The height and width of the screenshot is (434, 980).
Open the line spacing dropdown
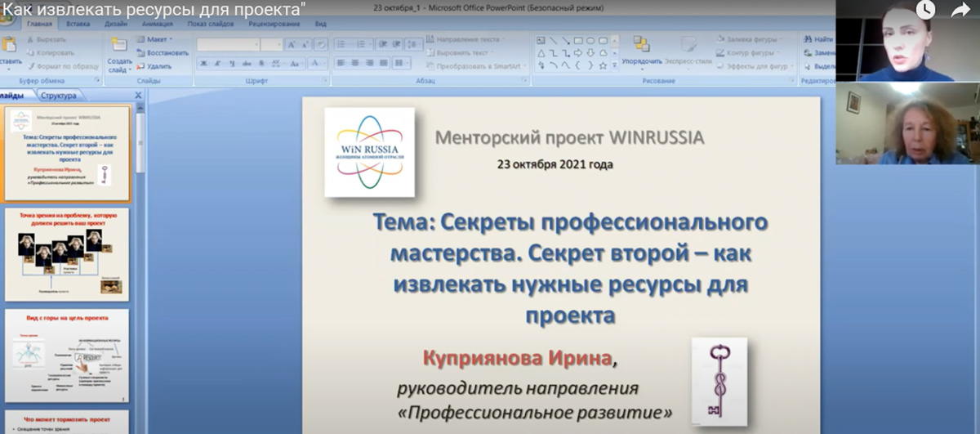coord(415,44)
